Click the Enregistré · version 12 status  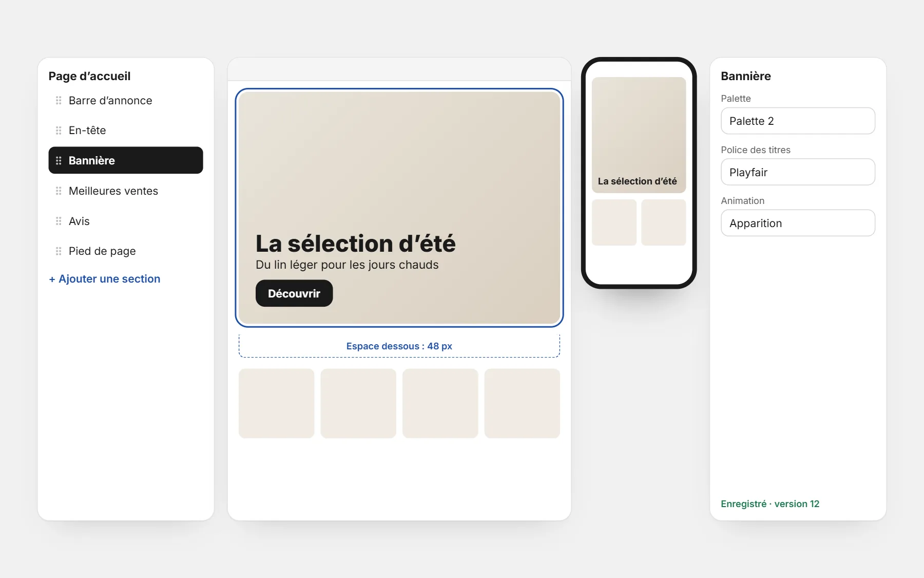click(770, 504)
